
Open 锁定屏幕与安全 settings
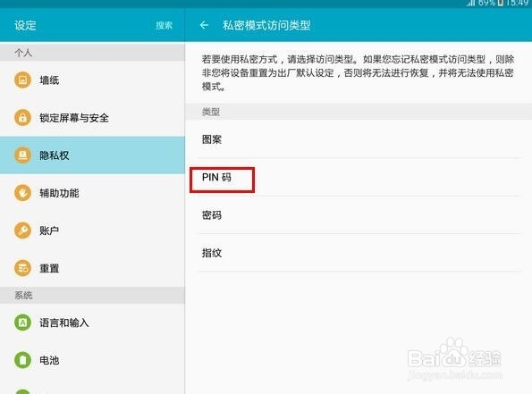tap(92, 118)
